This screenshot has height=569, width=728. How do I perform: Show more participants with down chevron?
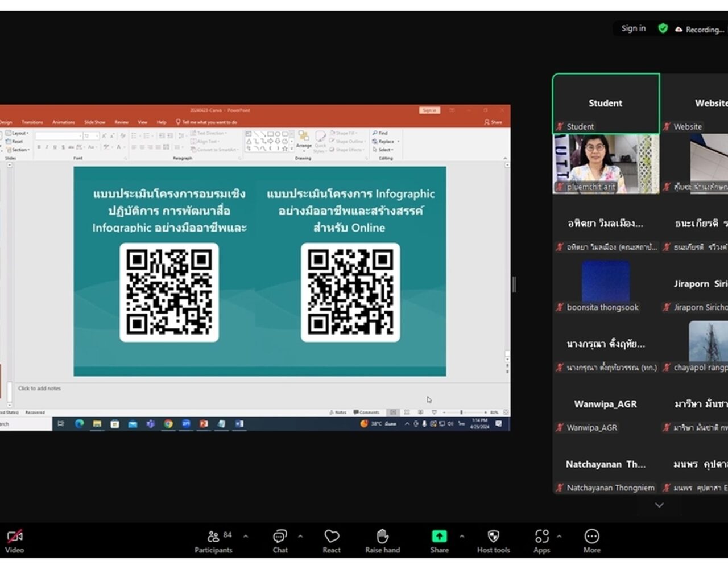coord(659,505)
